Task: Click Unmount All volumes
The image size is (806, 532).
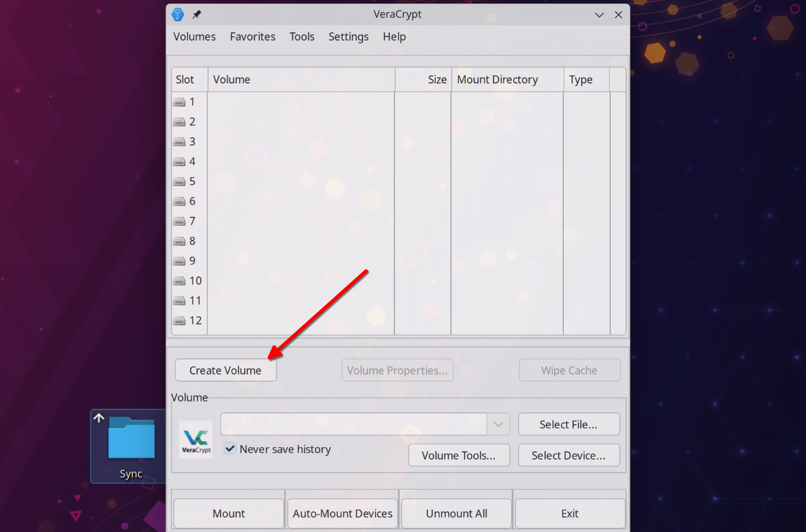Action: click(456, 513)
